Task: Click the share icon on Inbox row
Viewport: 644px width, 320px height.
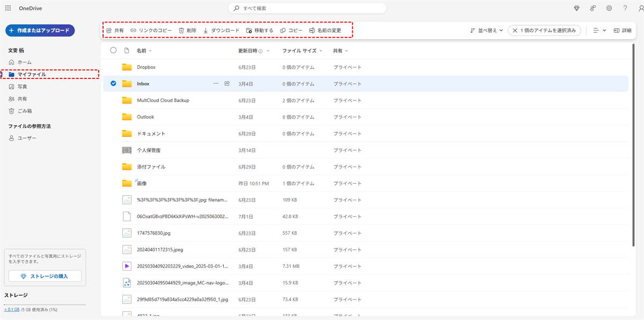Action: [x=227, y=84]
